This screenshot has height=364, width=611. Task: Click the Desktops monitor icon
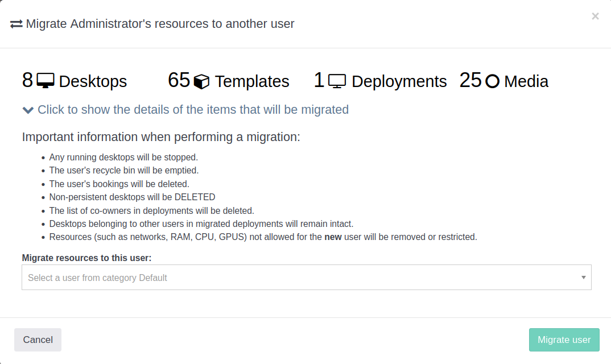click(x=46, y=81)
